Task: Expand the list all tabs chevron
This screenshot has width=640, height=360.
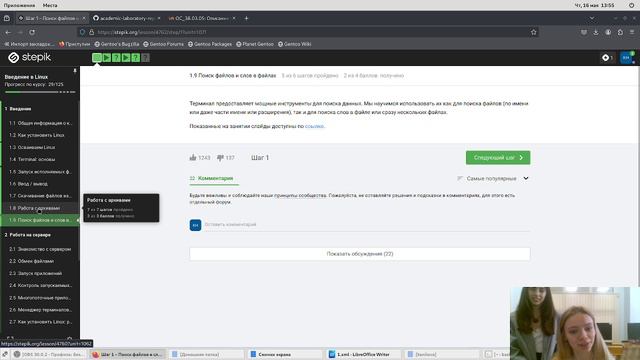Action: click(x=592, y=18)
